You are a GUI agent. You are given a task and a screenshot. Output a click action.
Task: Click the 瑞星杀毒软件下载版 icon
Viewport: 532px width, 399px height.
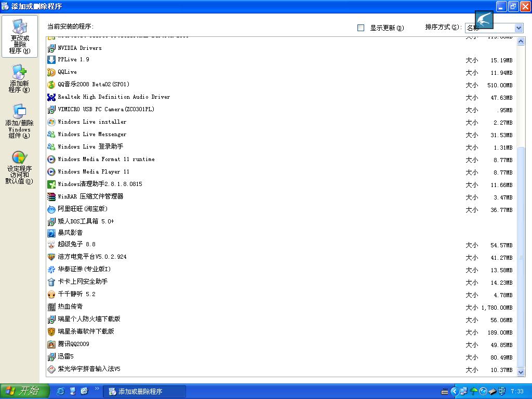(51, 332)
